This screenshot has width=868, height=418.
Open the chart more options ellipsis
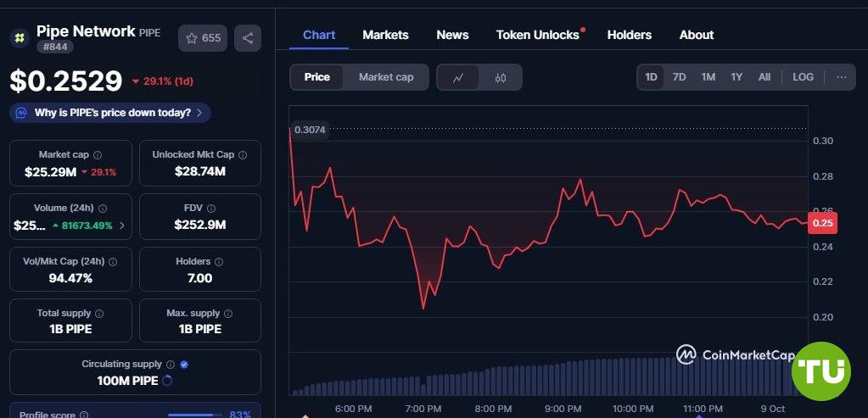pos(841,77)
